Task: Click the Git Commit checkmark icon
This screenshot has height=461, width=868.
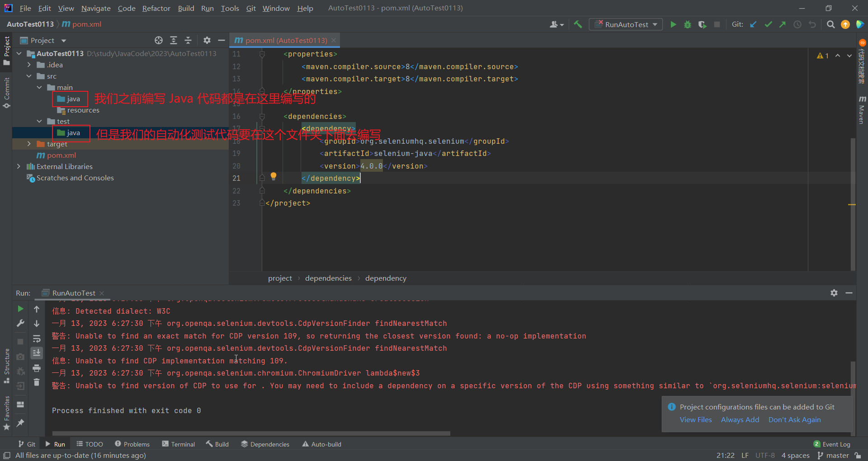Action: tap(768, 24)
